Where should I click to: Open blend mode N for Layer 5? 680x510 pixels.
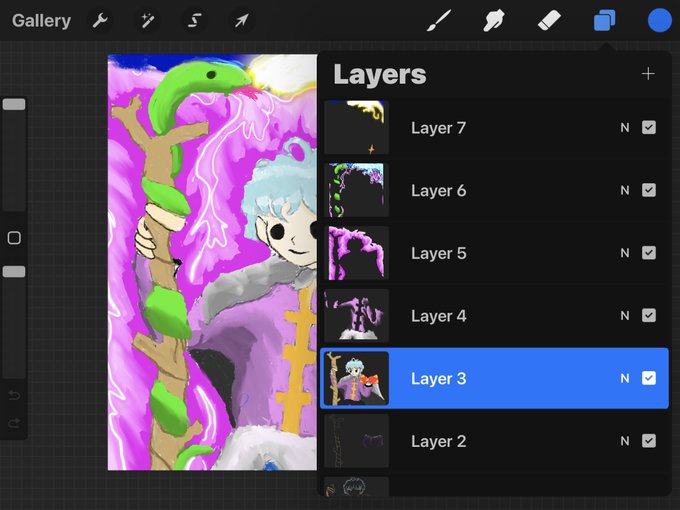click(624, 253)
